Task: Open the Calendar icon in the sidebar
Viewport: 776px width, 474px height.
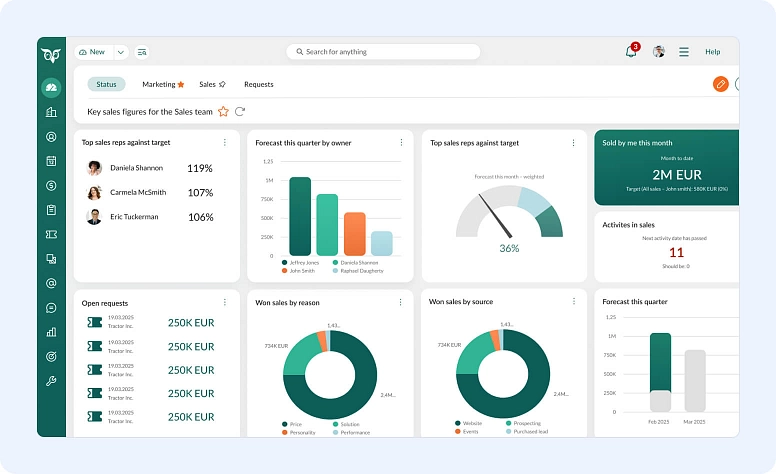Action: click(x=51, y=161)
